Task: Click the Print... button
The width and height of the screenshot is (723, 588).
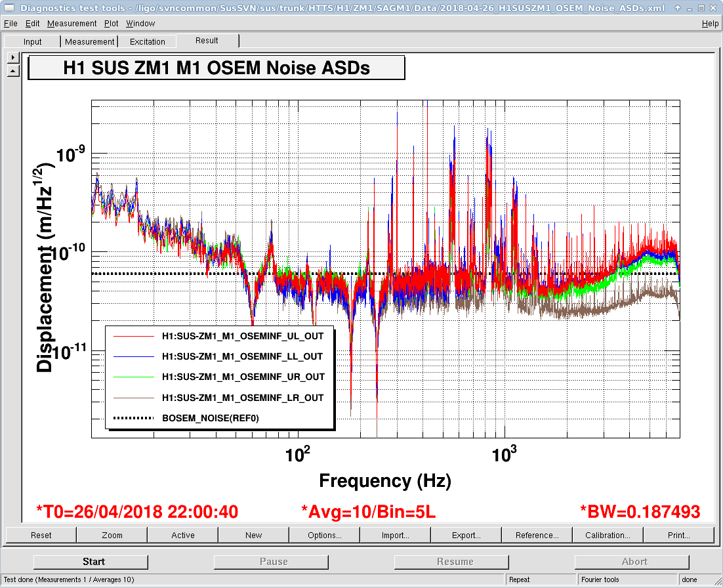Action: 679,535
